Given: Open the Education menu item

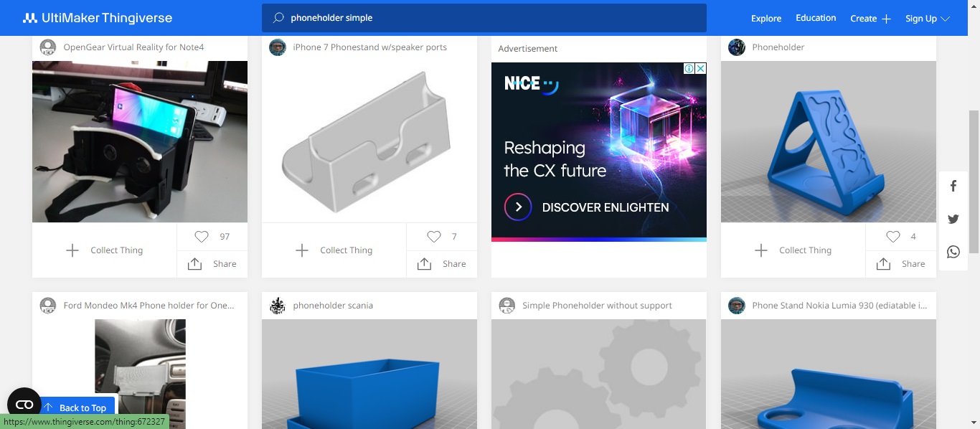Looking at the screenshot, I should (816, 18).
